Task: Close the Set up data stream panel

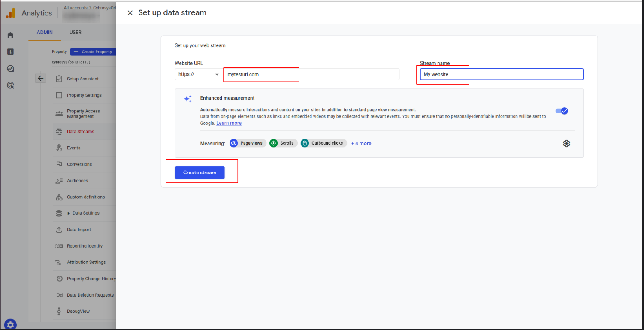Action: pos(130,13)
